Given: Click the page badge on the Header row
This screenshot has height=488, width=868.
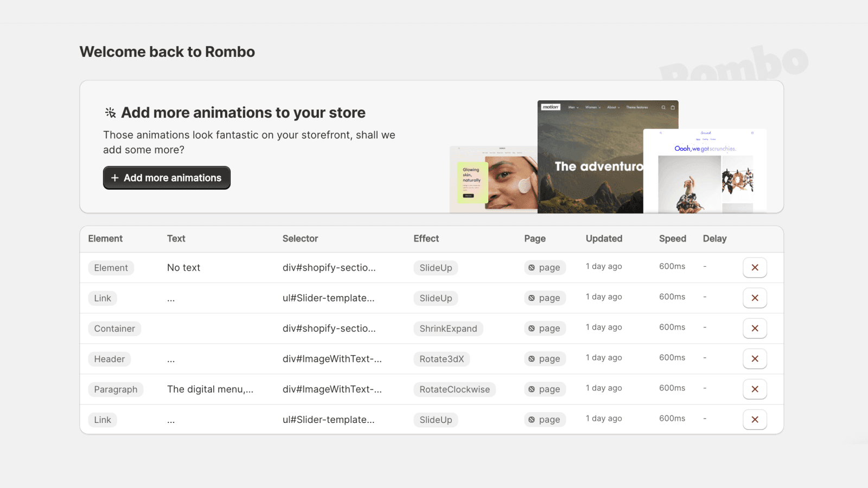Looking at the screenshot, I should point(545,358).
